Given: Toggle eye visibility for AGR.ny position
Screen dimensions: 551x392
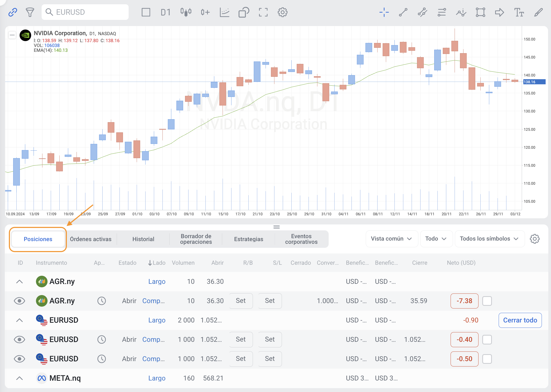Looking at the screenshot, I should (19, 301).
